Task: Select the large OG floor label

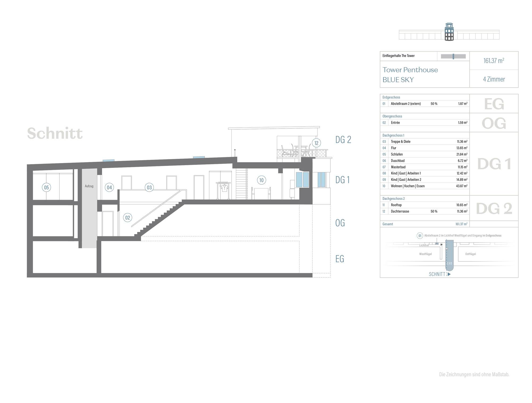Action: click(494, 123)
